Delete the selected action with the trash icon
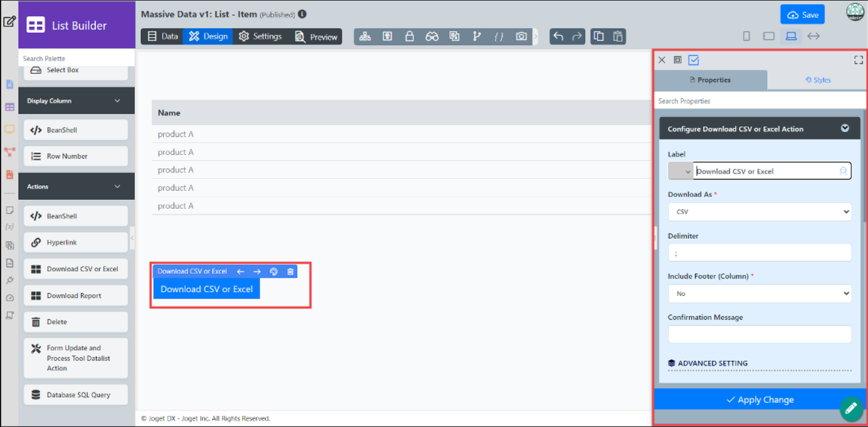This screenshot has height=427, width=868. click(291, 271)
